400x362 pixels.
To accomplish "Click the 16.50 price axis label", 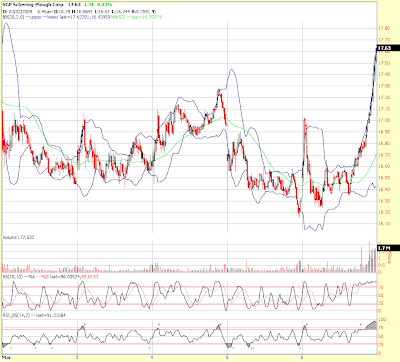I will (x=385, y=178).
